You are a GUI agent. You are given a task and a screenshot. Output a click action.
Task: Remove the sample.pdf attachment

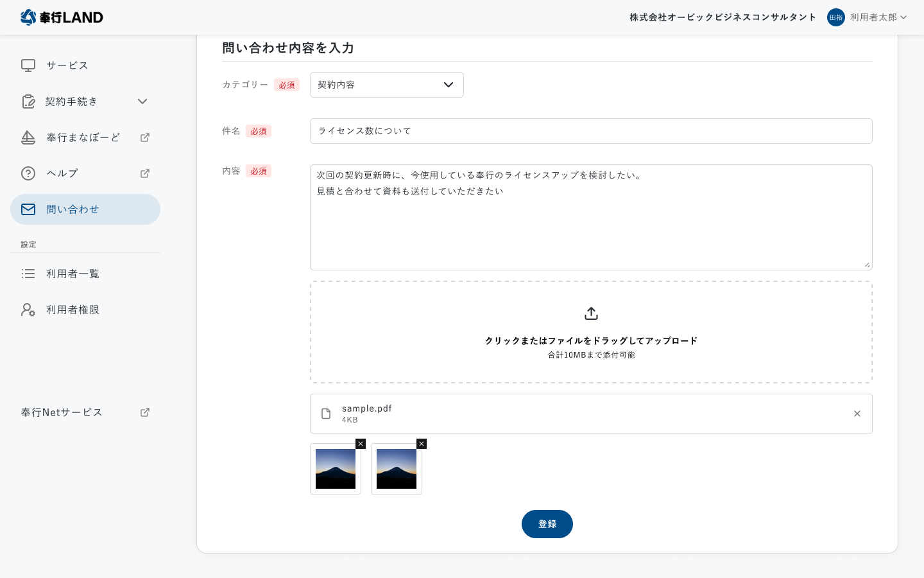coord(857,414)
